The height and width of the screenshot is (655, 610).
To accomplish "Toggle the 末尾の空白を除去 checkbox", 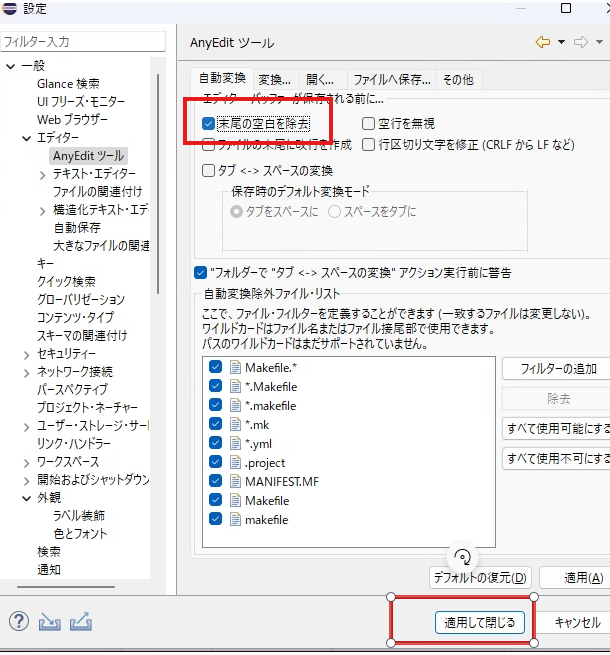I will (208, 123).
